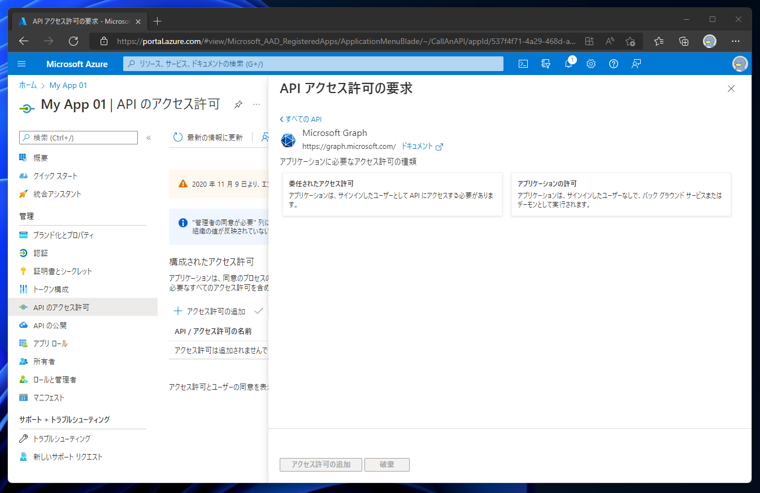The height and width of the screenshot is (493, 760).
Task: Focus the Azure global search bar
Action: click(313, 64)
